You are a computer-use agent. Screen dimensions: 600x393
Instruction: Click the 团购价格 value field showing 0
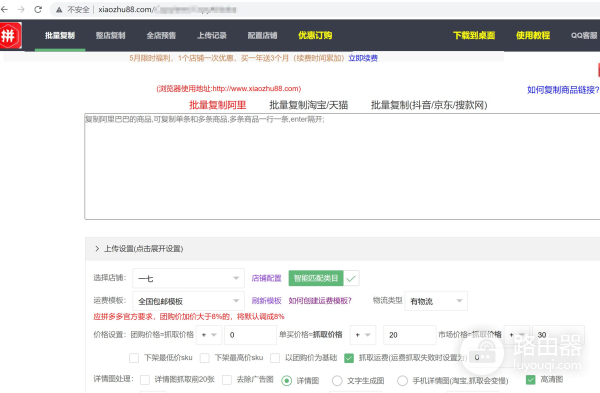tap(251, 335)
